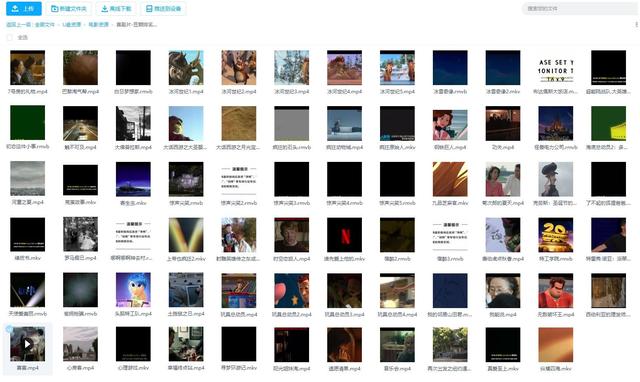Image resolution: width=640 pixels, height=382 pixels.
Task: Open 惊声尖笑4.rmvb video
Action: click(x=344, y=179)
